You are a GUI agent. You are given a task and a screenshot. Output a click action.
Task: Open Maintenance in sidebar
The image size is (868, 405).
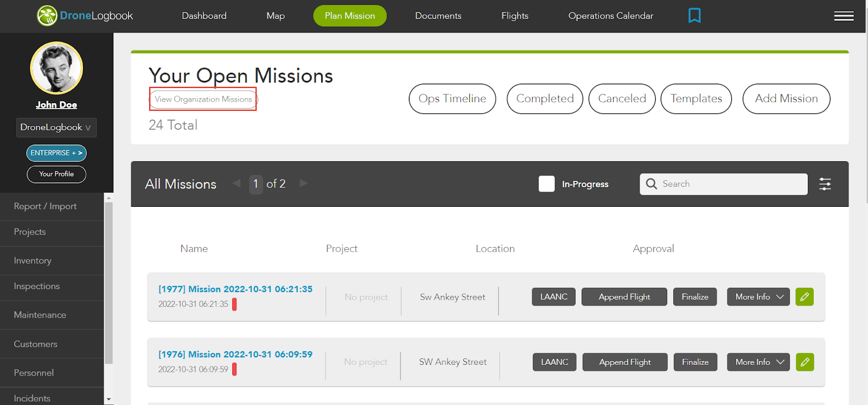[x=52, y=315]
